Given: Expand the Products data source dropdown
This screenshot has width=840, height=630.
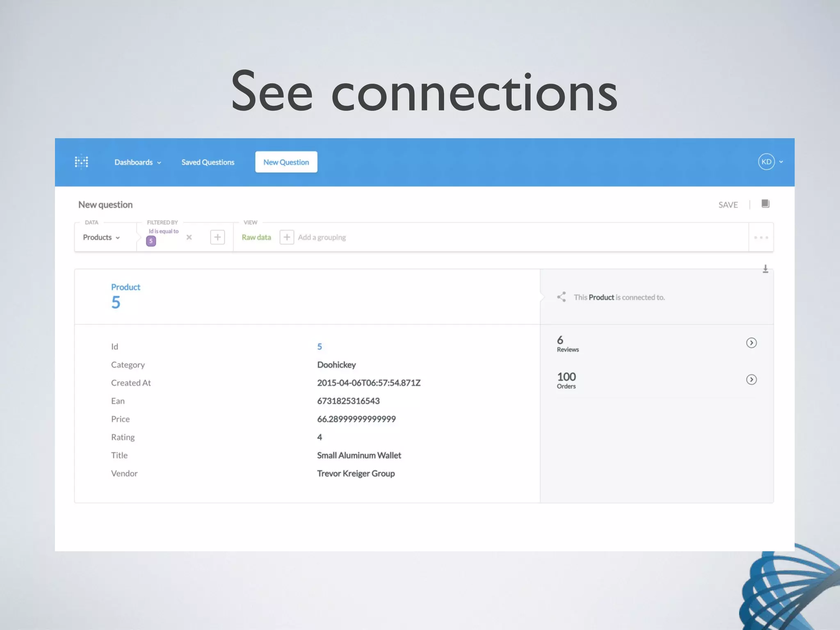Looking at the screenshot, I should pos(101,237).
